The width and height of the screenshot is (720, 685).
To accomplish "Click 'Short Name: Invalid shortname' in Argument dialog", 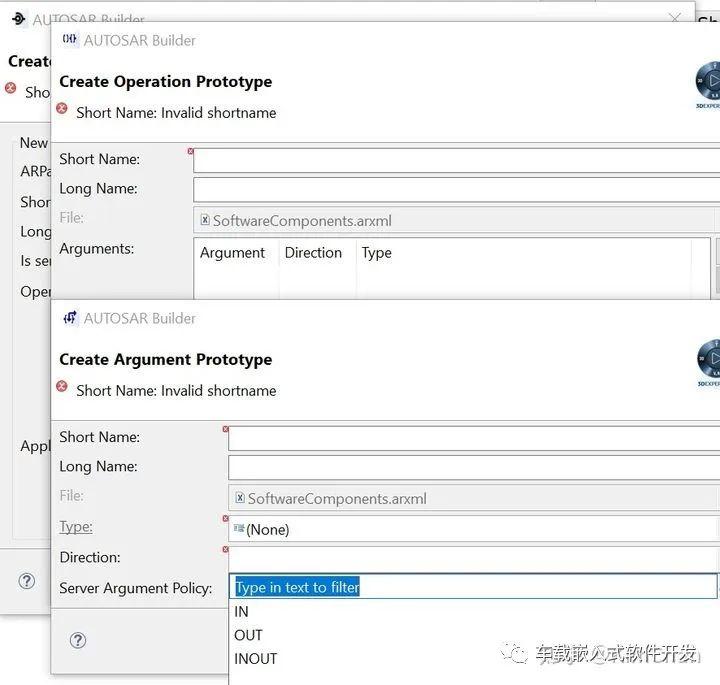I will [176, 391].
